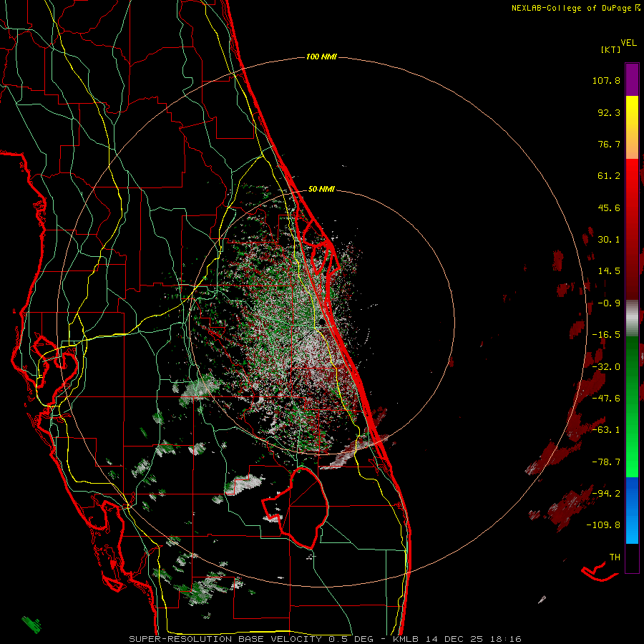This screenshot has height=644, width=644.
Task: Click the 45.6 legend value
Action: (609, 208)
